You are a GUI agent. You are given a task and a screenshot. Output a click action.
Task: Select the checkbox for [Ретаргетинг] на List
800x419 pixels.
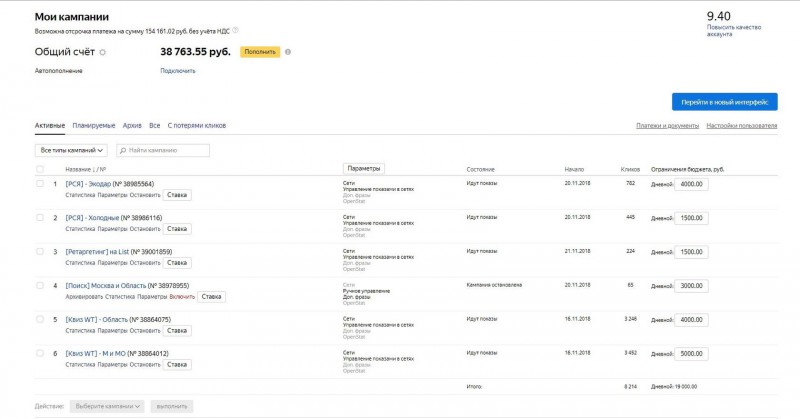(x=40, y=251)
